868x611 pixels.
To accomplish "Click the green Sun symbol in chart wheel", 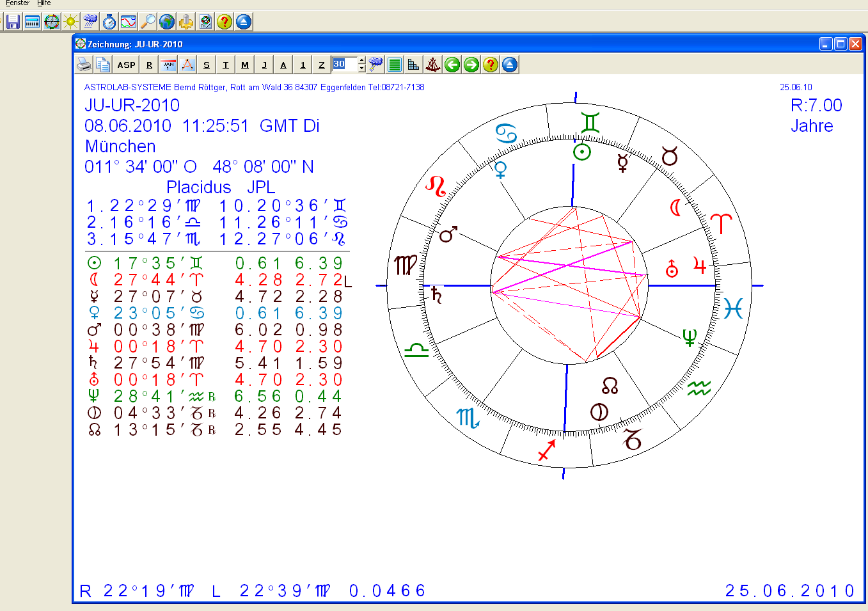I will coord(581,152).
